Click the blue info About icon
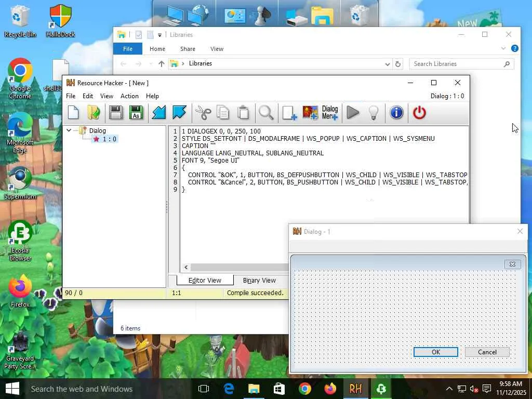 [396, 113]
